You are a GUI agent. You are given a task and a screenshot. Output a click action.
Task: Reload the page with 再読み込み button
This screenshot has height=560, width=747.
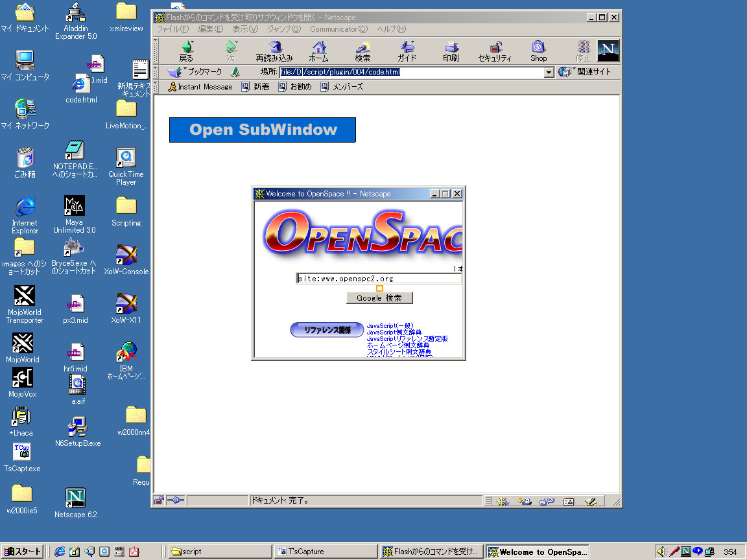pos(274,51)
